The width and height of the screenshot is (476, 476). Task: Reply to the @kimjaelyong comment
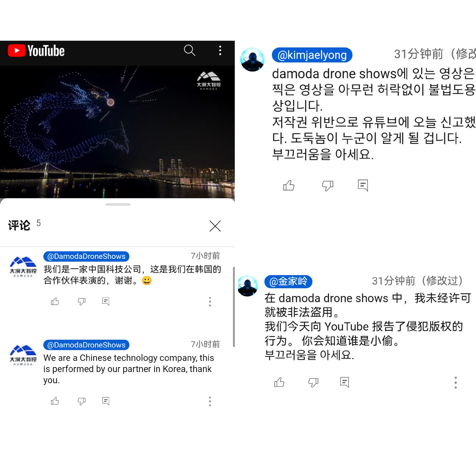tap(363, 185)
